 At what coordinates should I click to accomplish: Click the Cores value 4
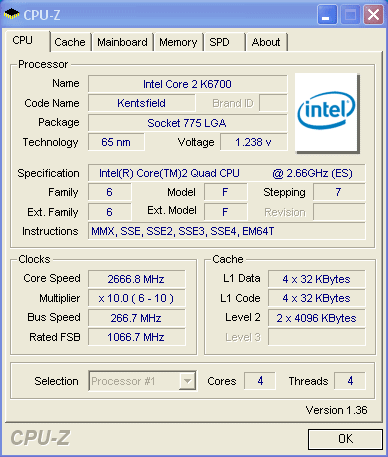pos(260,381)
